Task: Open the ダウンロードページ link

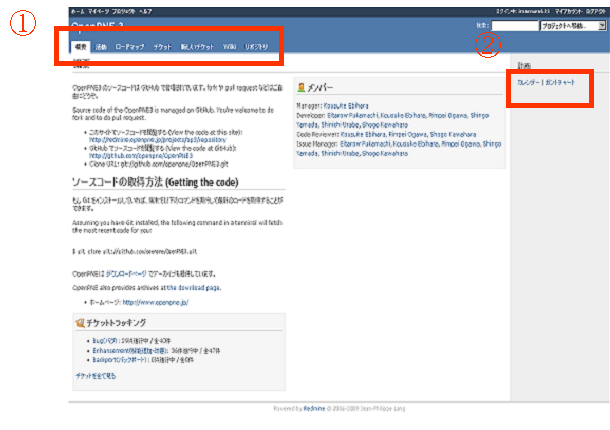Action: (126, 274)
